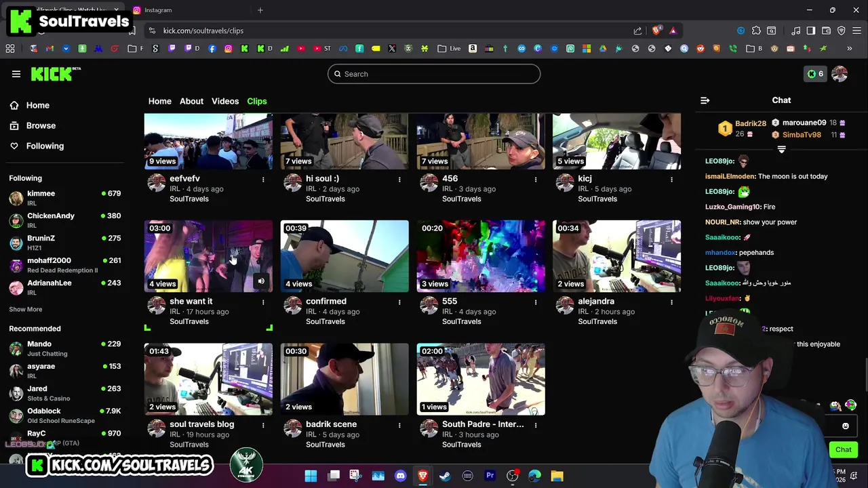Switch to the About channel tab
The height and width of the screenshot is (488, 868).
191,101
